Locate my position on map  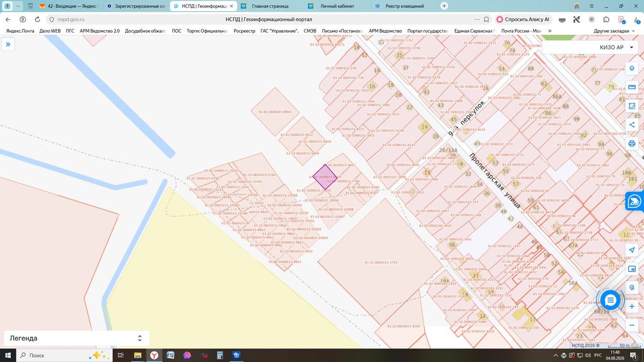click(x=632, y=250)
